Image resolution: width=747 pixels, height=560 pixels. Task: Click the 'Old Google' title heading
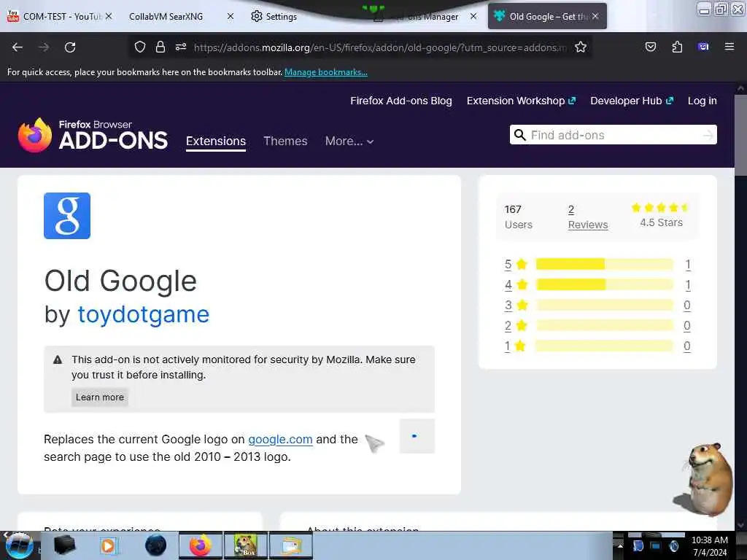[x=120, y=281]
